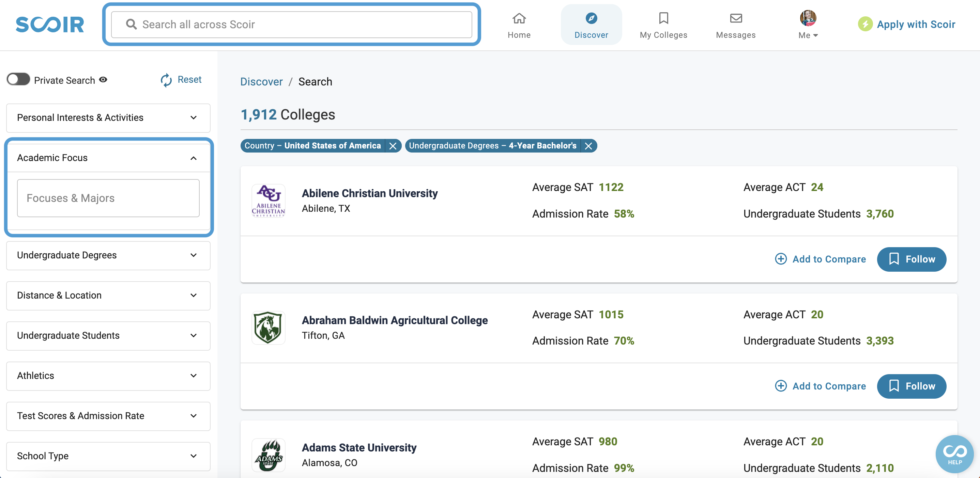Click Abilene Christian Undergraduate Students 3,760
The width and height of the screenshot is (980, 478).
coord(819,214)
